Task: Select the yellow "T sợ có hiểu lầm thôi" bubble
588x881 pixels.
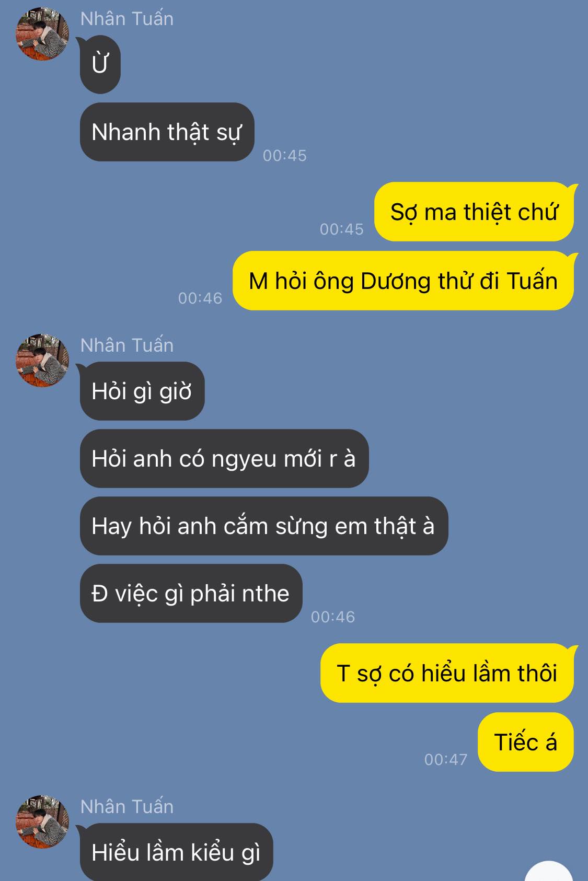Action: coord(447,674)
